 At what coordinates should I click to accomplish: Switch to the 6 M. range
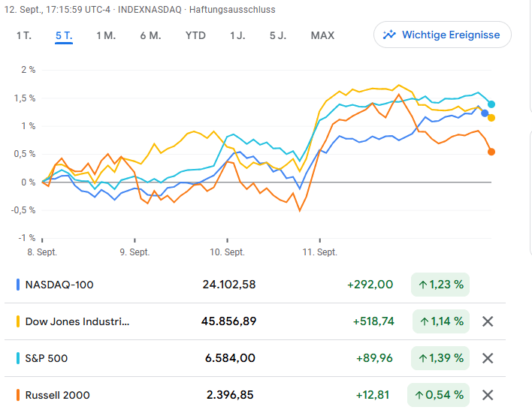150,35
